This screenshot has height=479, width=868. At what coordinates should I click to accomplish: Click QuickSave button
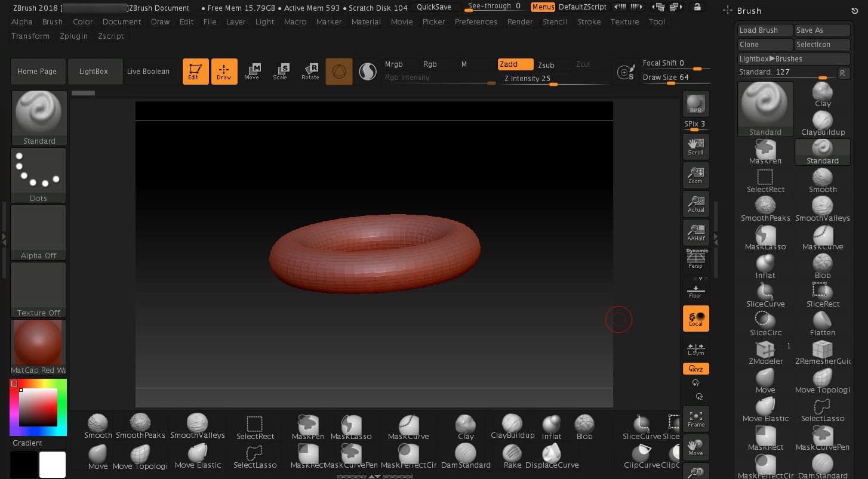(434, 7)
